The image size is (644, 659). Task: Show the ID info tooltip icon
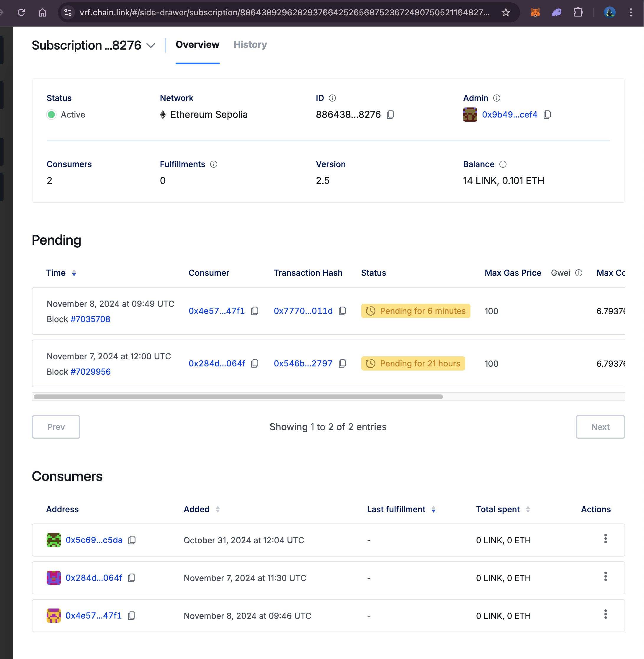(x=333, y=98)
